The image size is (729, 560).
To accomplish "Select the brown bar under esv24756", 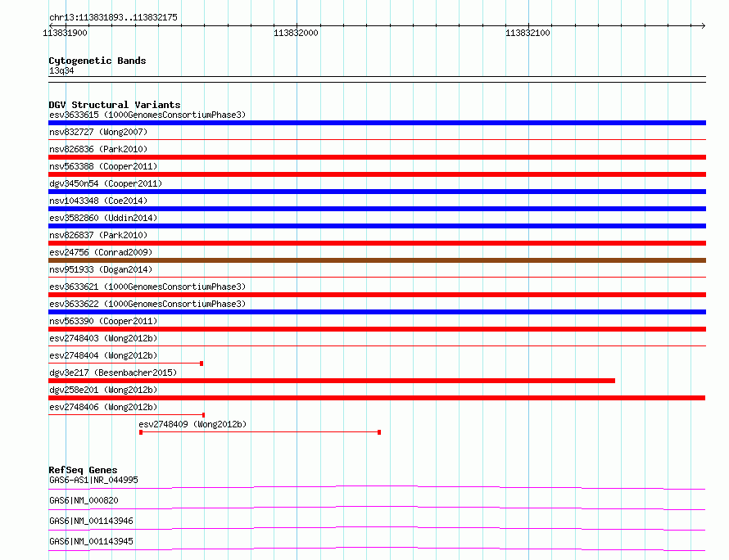I will tap(377, 260).
